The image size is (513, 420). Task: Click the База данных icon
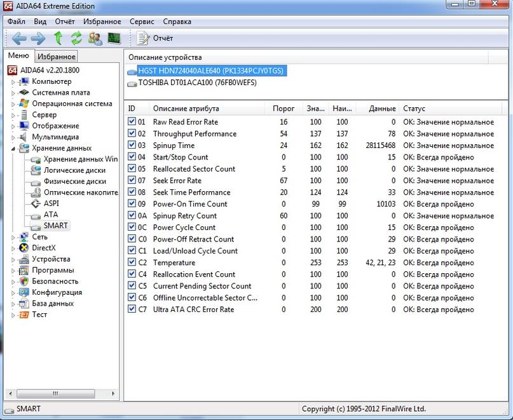coord(24,304)
